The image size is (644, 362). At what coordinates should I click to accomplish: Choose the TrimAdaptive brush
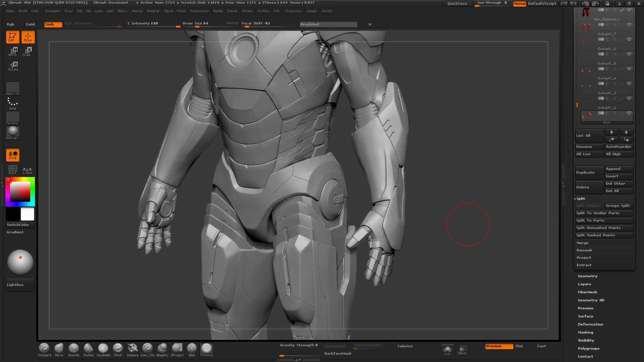click(207, 350)
